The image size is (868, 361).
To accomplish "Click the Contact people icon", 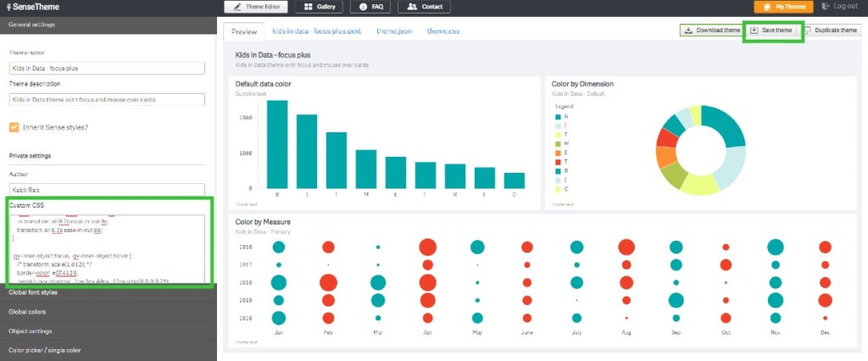I will [412, 7].
